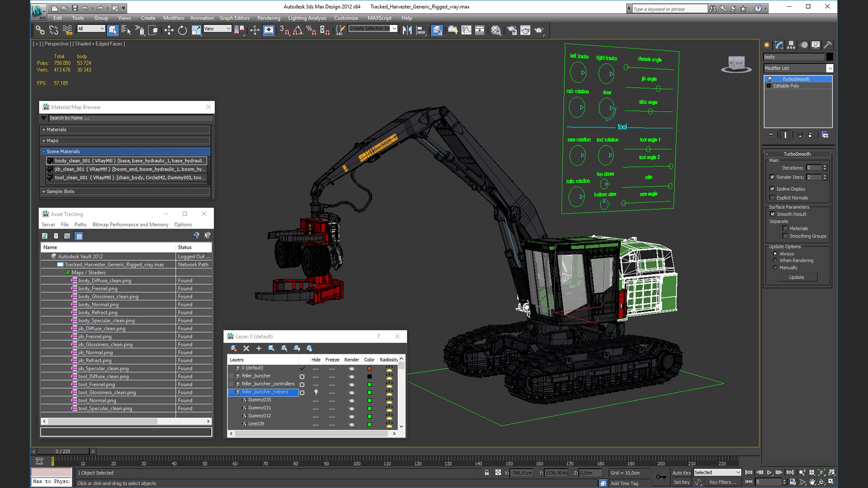Choose the Select and Scale tool

point(196,30)
